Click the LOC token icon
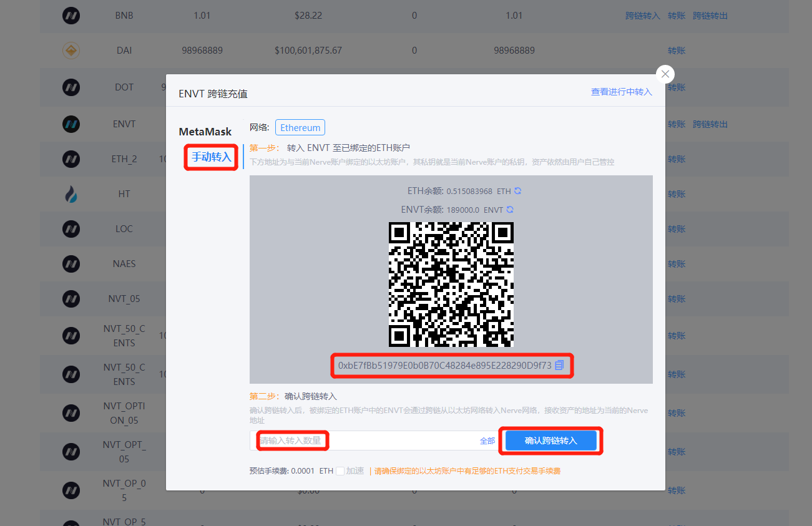The image size is (812, 526). pyautogui.click(x=71, y=229)
